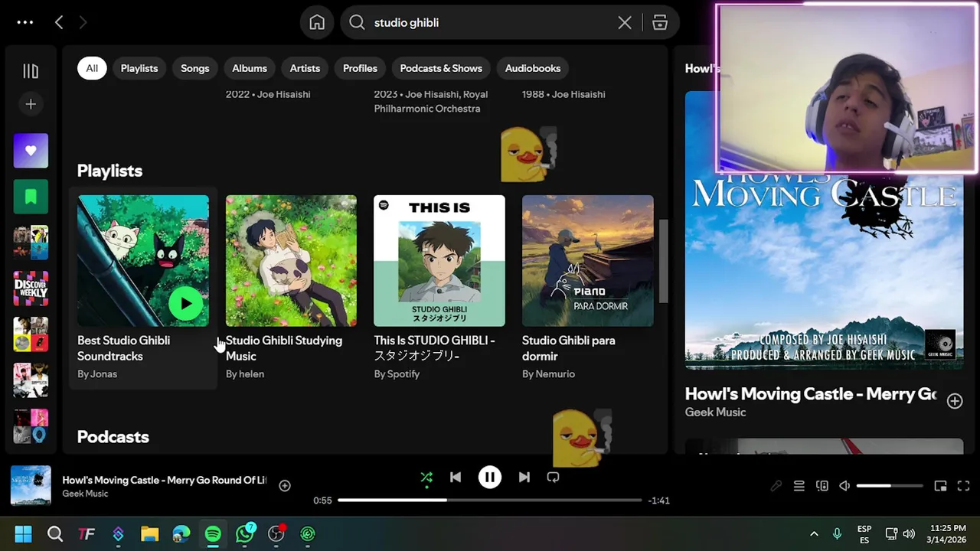Play Best Studio Ghibli Soundtracks with green button

(186, 304)
